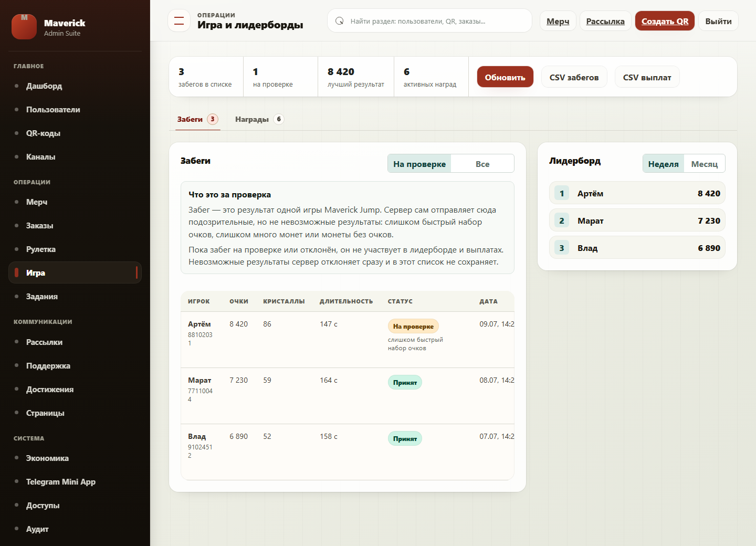
Task: Open the Забеги tab
Action: 197,119
